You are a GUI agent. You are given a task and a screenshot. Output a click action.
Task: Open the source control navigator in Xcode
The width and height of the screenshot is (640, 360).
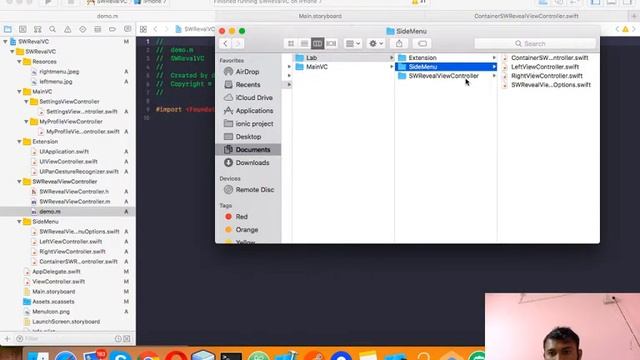pyautogui.click(x=22, y=29)
